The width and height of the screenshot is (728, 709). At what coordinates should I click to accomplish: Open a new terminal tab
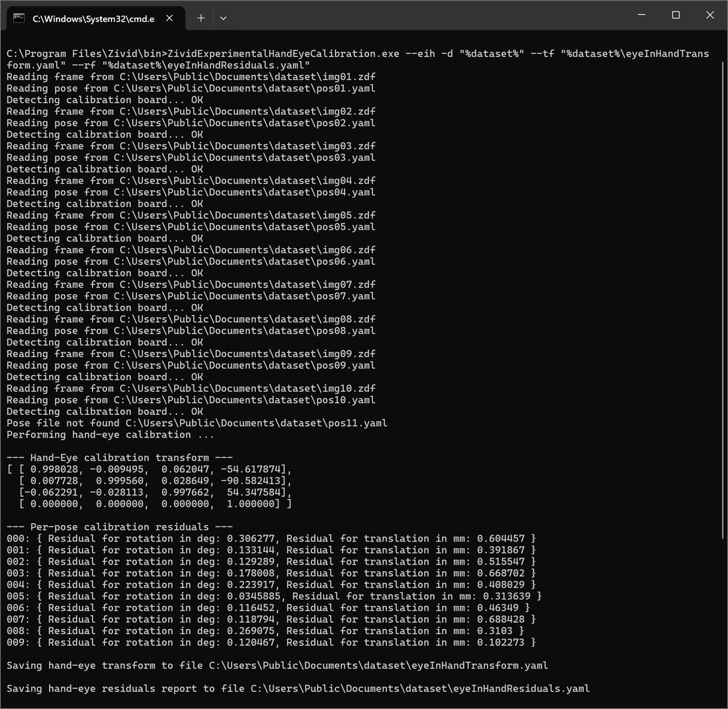click(201, 18)
